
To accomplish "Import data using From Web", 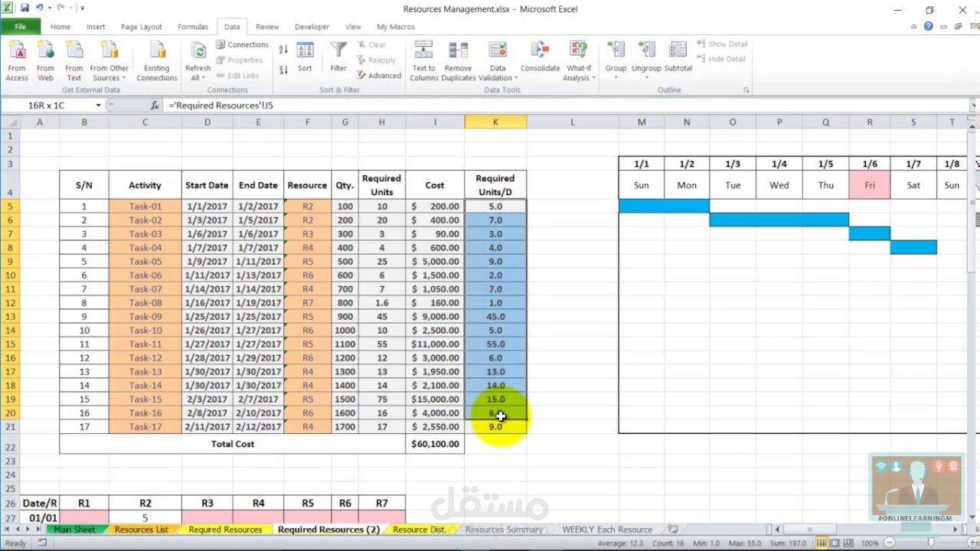I will pyautogui.click(x=45, y=61).
